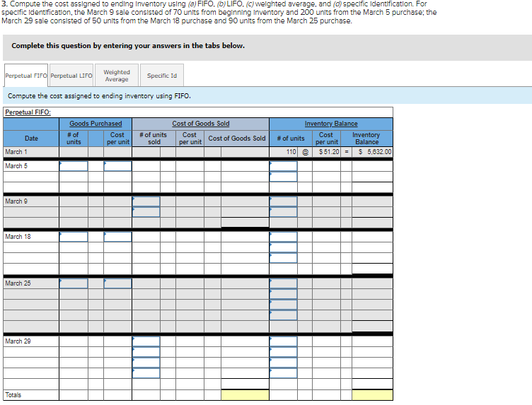Select the Weighted Average tab
Viewport: 532px width, 405px height.
coord(117,75)
